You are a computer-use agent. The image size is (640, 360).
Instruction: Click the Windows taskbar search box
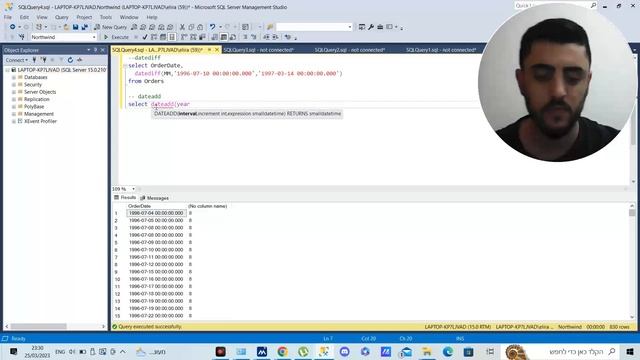[559, 351]
